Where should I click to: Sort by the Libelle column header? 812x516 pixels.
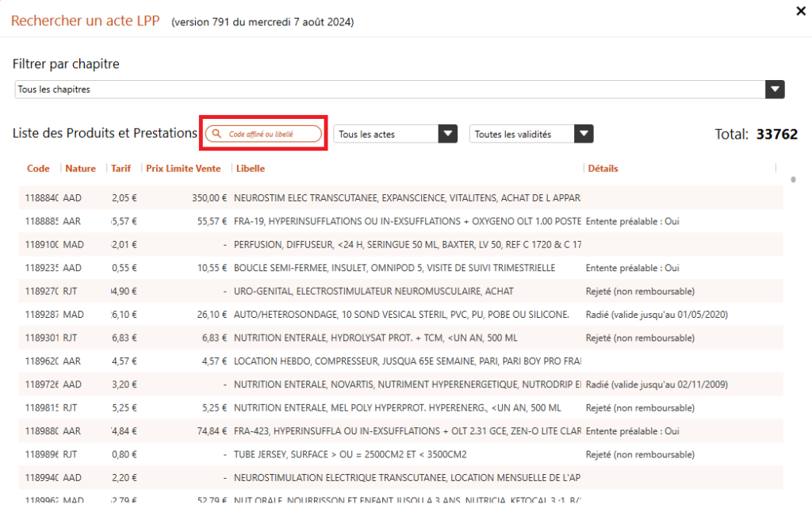251,168
